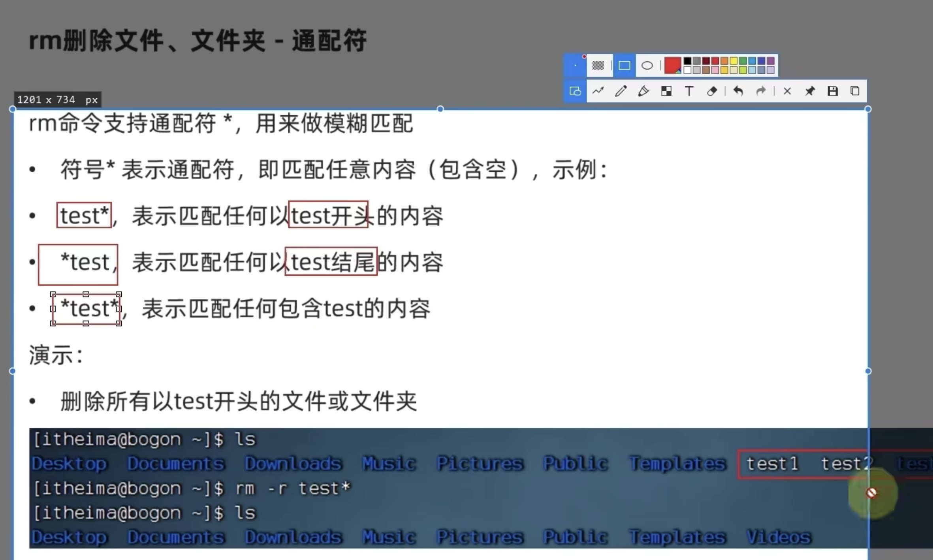Screen dimensions: 933x560
Task: Pick the light gray color swatch
Action: (x=696, y=70)
